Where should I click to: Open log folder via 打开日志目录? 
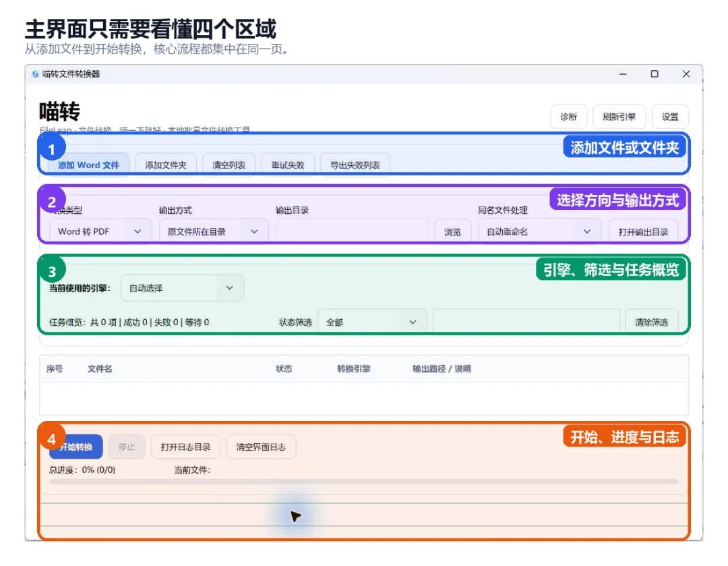(186, 447)
